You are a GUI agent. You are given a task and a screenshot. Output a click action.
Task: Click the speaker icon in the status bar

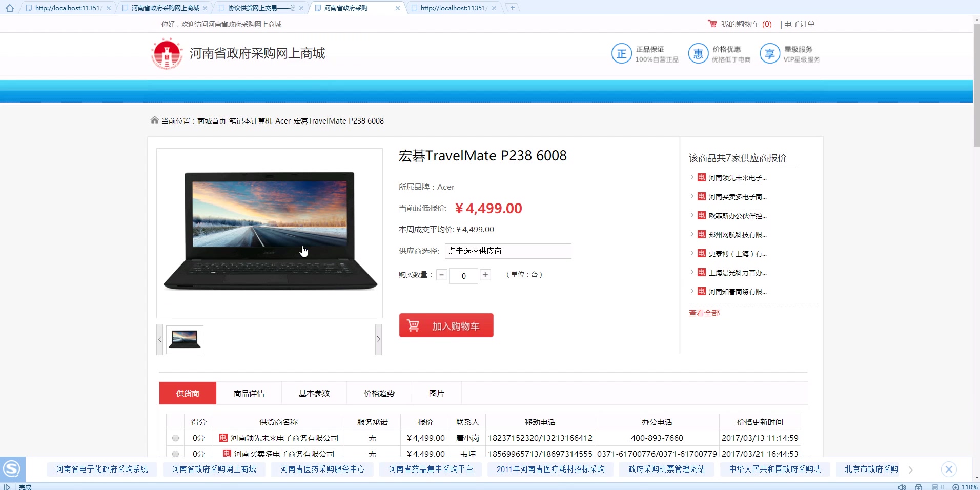click(902, 487)
